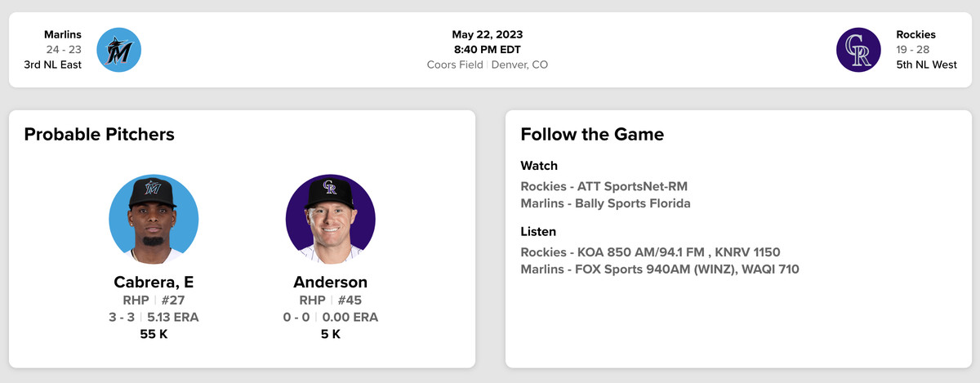Open Cabrera's player headshot
Screen dimensions: 980x383
[154, 219]
